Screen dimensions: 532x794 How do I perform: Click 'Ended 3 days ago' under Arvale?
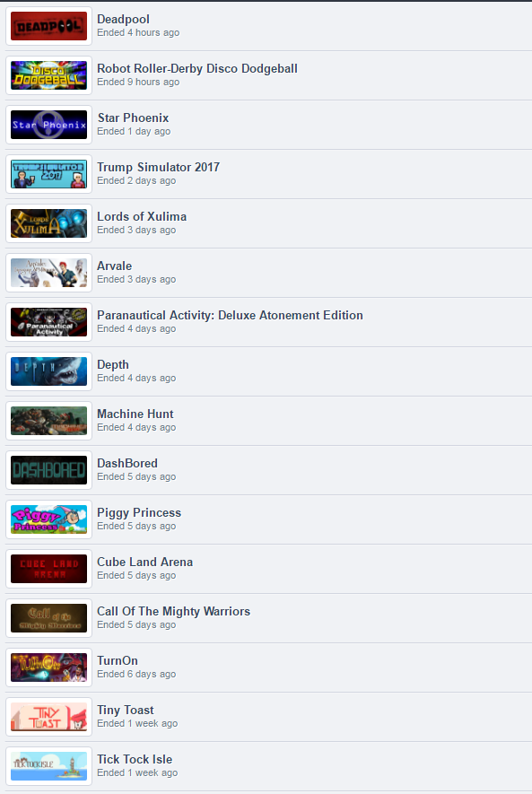pos(136,279)
